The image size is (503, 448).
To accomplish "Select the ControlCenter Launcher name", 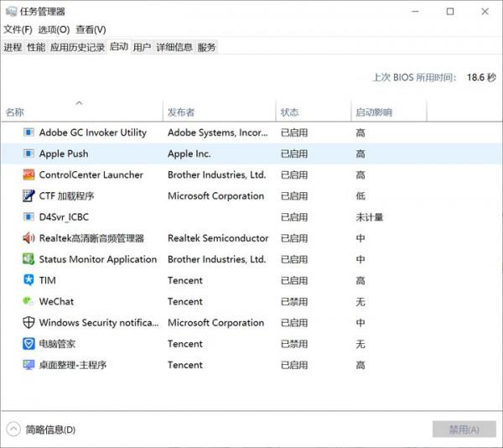I will 91,175.
